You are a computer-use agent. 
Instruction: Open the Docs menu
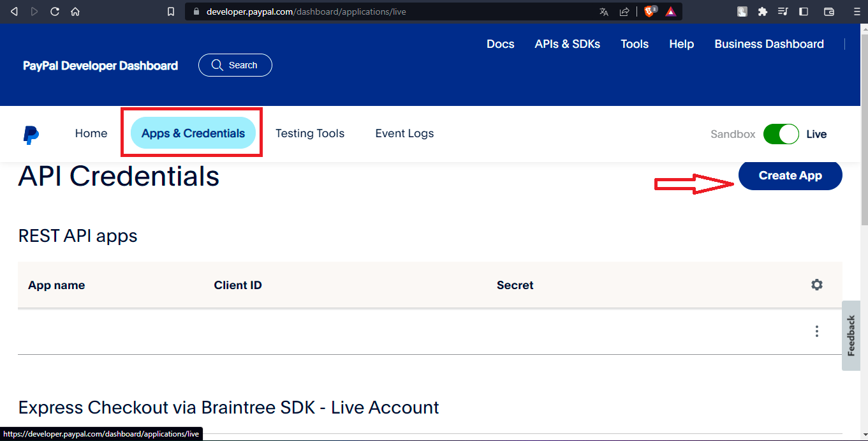point(501,44)
